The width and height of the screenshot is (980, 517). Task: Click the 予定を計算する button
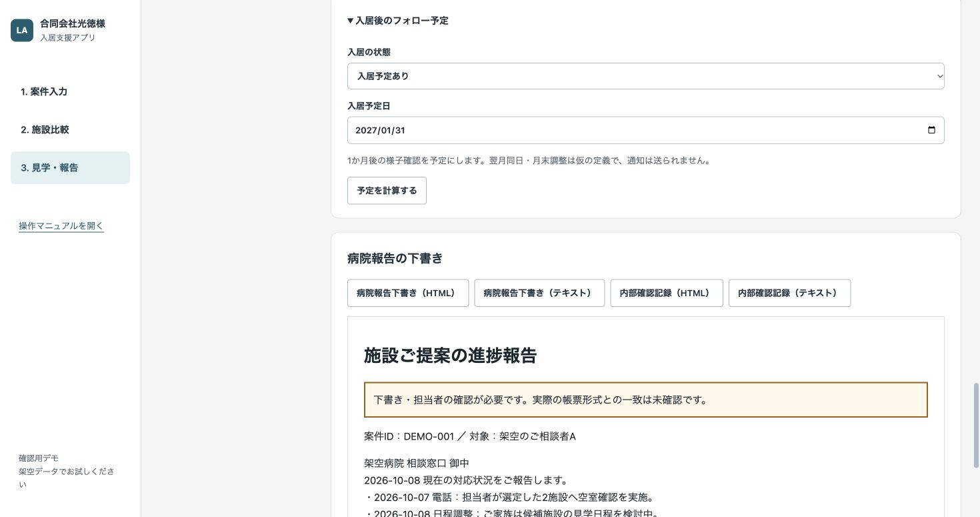(x=387, y=190)
